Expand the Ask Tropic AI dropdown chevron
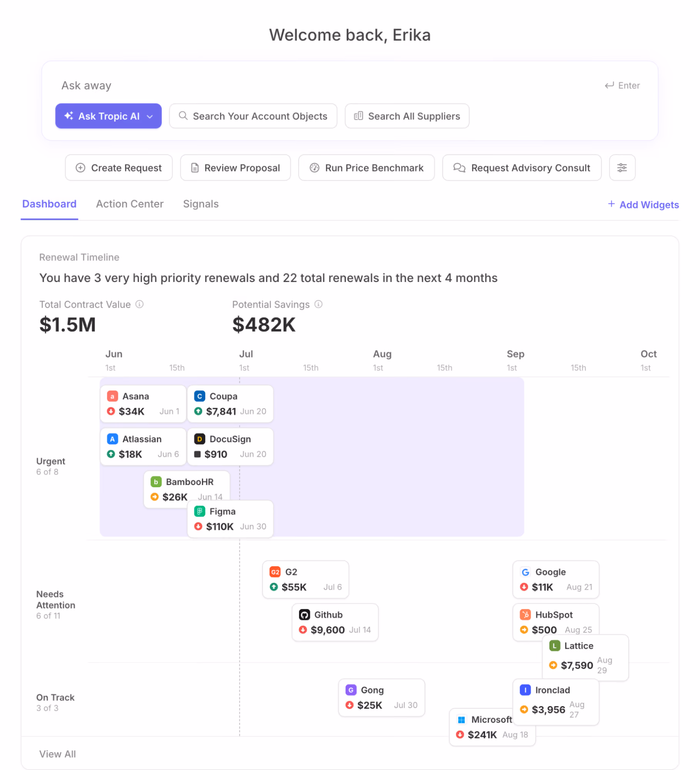 [150, 116]
